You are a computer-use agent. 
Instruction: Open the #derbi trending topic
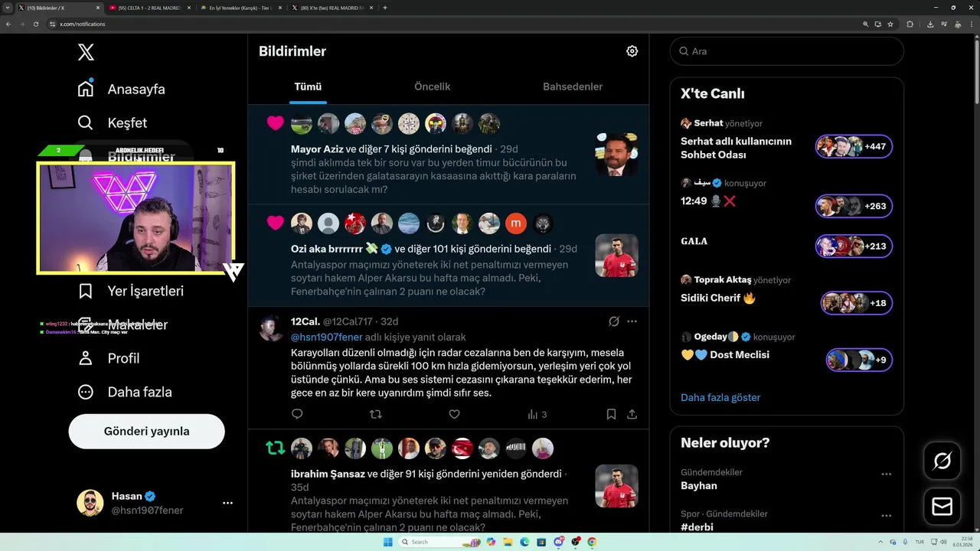point(697,527)
